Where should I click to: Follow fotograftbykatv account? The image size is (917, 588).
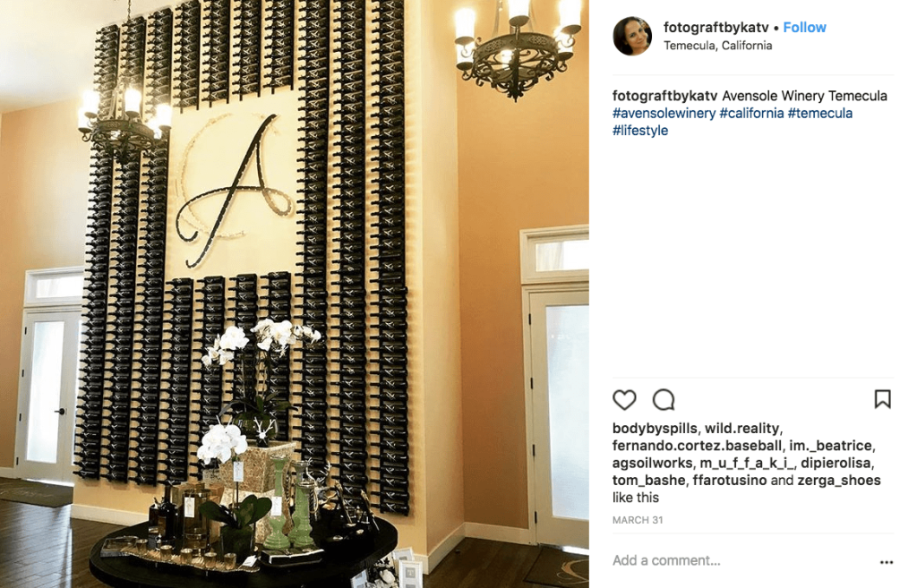click(x=804, y=28)
